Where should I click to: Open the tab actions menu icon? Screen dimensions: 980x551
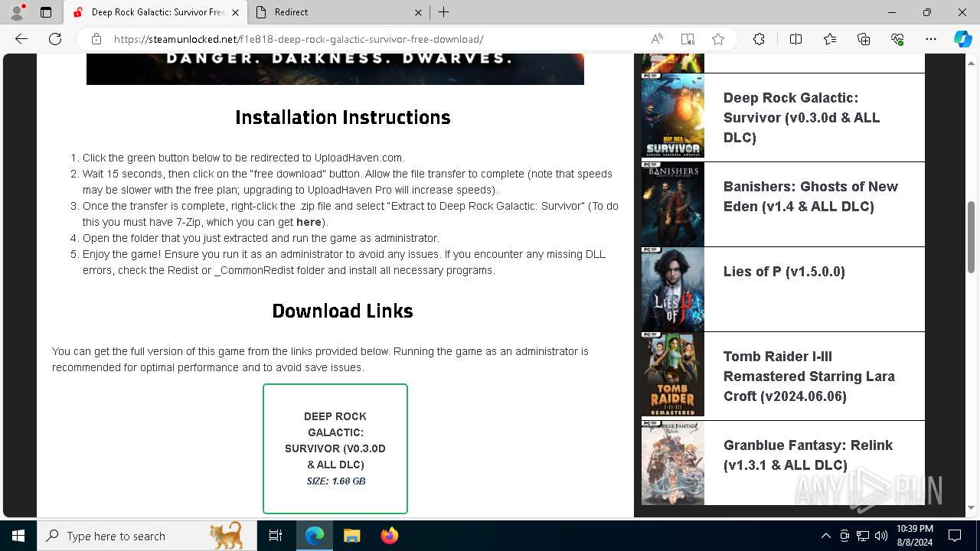pos(46,12)
